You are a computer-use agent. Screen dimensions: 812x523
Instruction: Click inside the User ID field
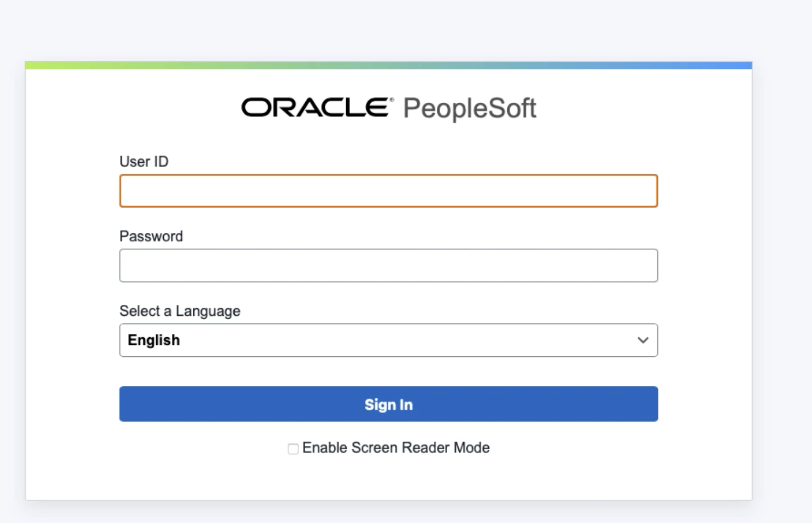click(388, 191)
